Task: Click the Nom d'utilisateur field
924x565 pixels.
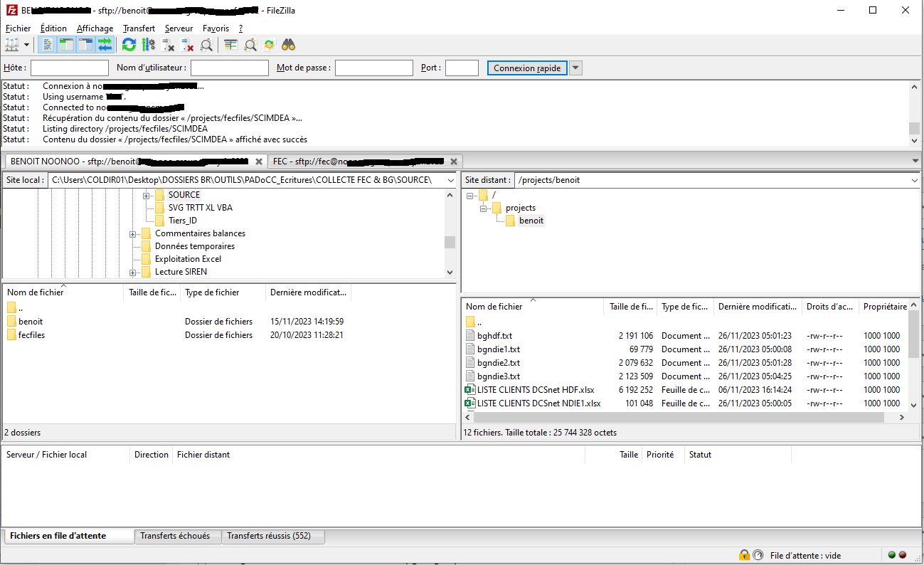Action: (x=230, y=68)
